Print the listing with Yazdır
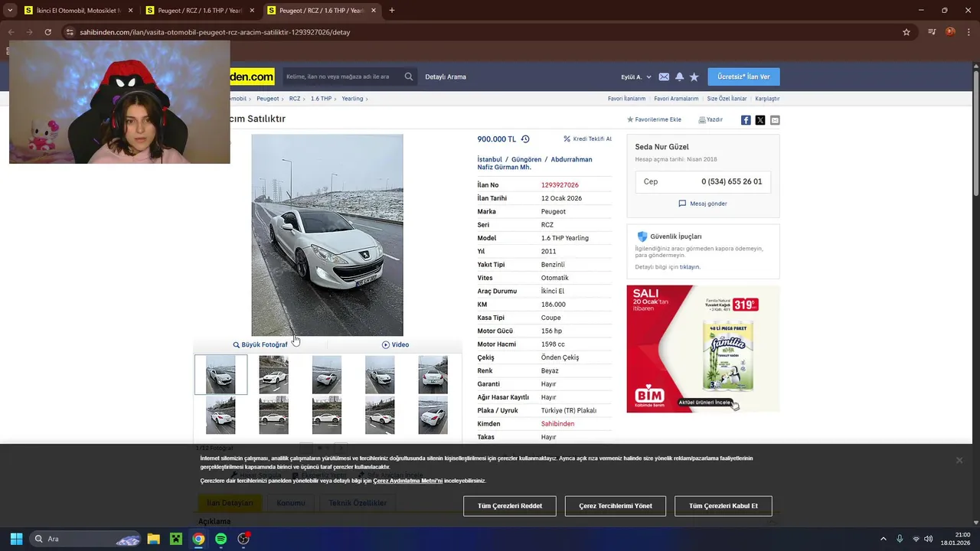This screenshot has height=551, width=980. pos(710,119)
